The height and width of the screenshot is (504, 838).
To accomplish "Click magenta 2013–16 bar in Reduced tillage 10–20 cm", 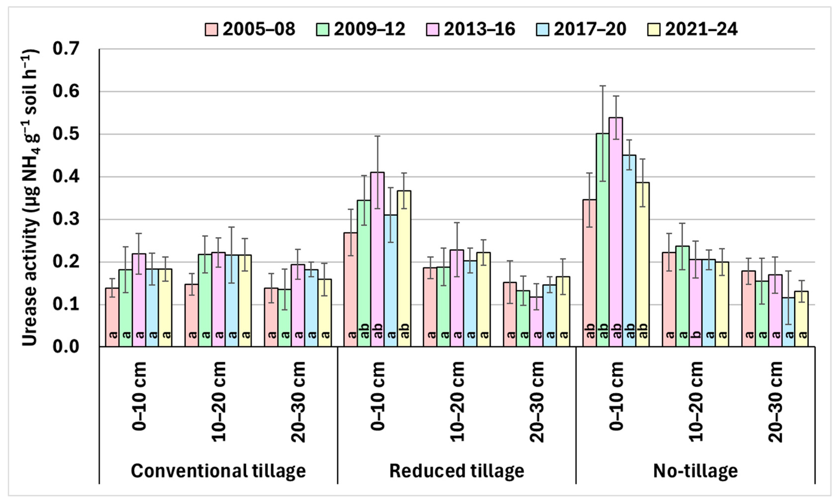I will point(457,298).
